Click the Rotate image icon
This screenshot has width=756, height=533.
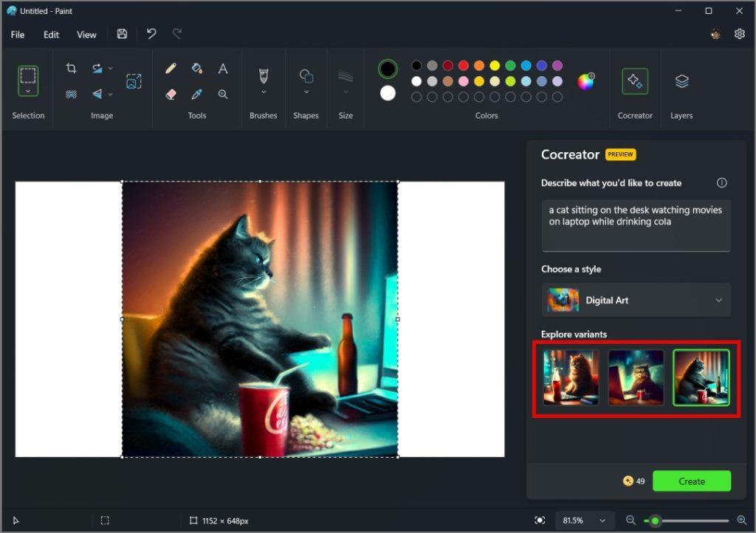click(97, 69)
